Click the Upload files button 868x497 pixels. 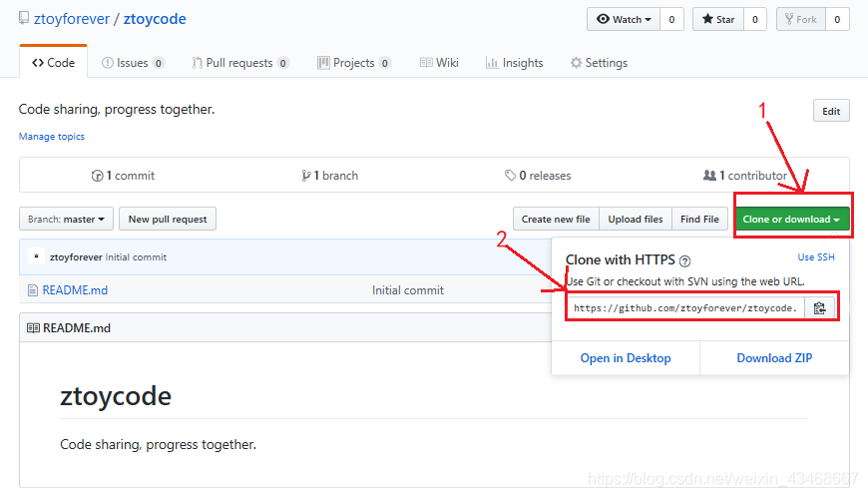coord(636,220)
